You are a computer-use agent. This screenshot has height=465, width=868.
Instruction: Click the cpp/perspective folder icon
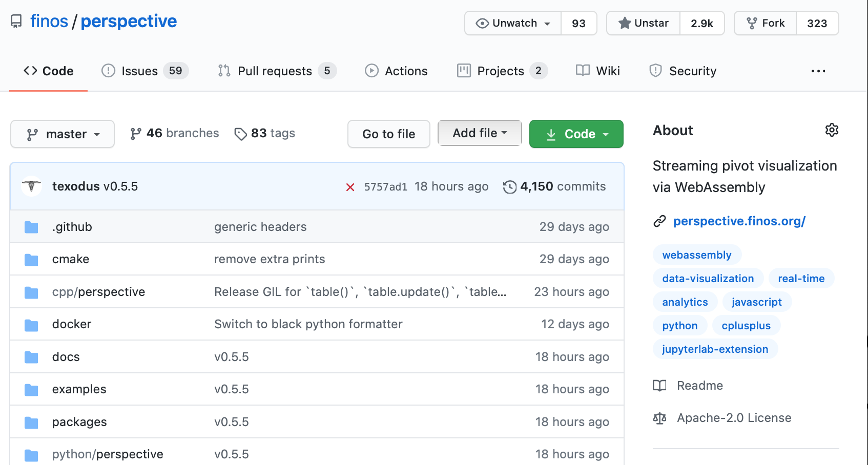pyautogui.click(x=31, y=292)
